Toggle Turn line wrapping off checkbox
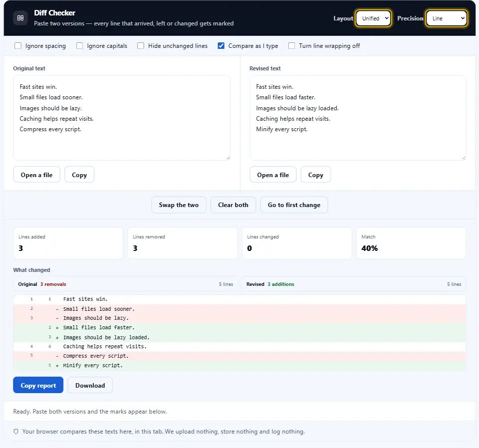 [292, 46]
